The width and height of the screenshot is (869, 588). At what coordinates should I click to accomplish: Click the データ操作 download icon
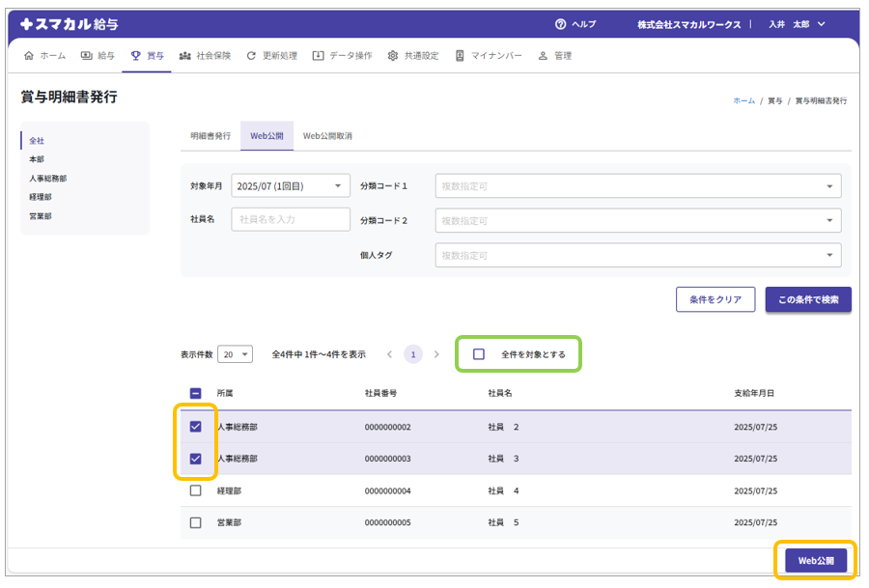click(x=318, y=56)
